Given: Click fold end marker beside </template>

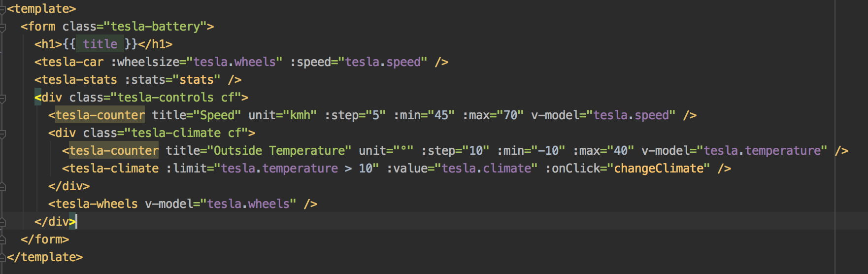Looking at the screenshot, I should pos(2,258).
